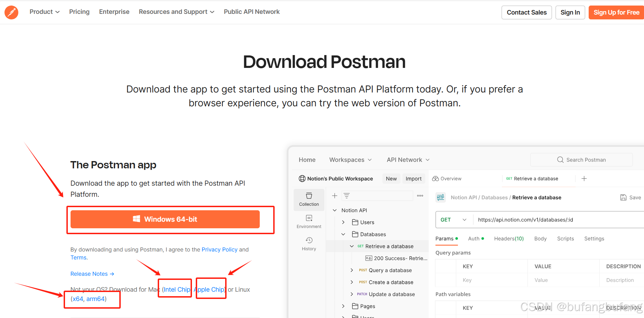This screenshot has height=318, width=644.
Task: Open the GET method dropdown
Action: [x=453, y=220]
